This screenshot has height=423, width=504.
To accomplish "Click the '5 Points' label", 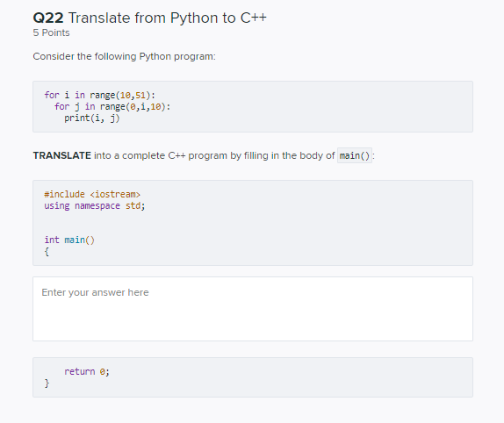I will 51,32.
